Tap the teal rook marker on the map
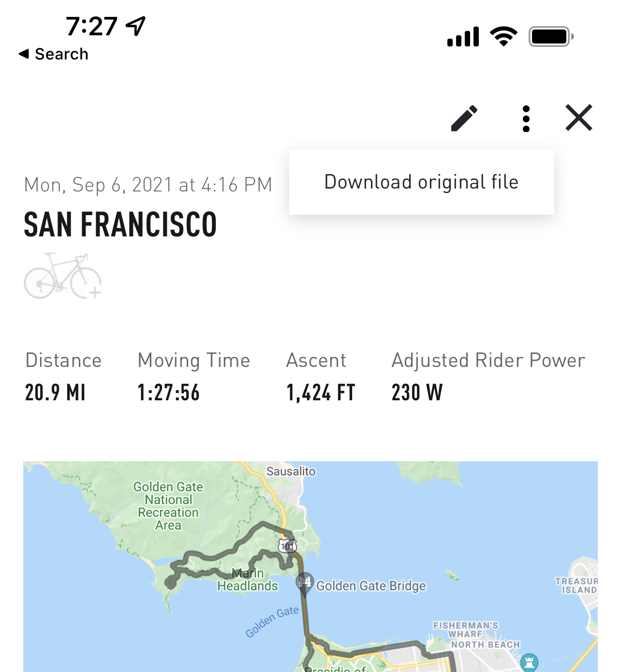Screen dimensions: 621x672 tap(529, 661)
